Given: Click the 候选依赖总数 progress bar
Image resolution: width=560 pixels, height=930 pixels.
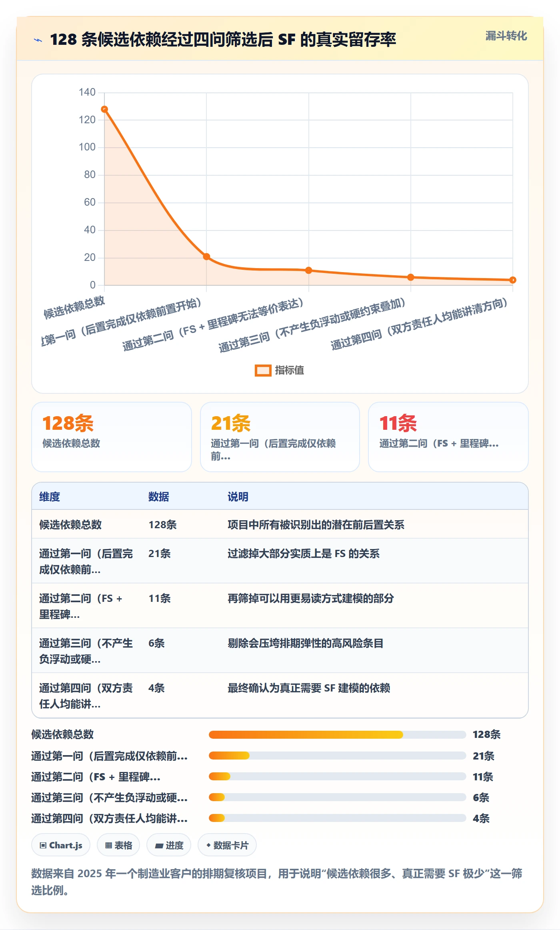Looking at the screenshot, I should point(337,734).
